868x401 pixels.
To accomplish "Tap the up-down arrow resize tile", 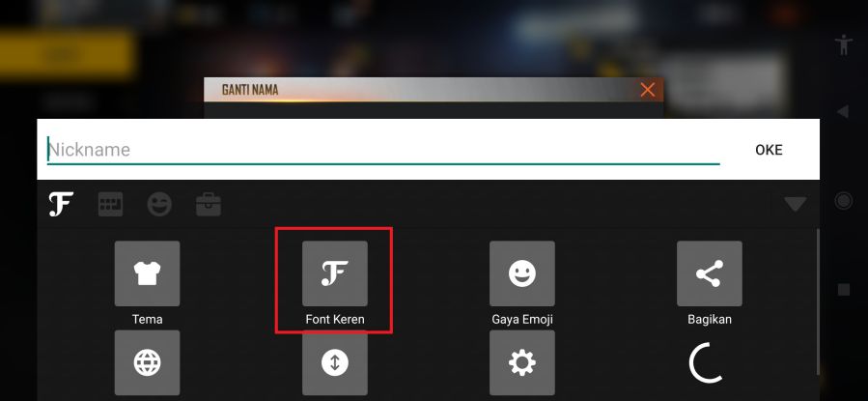I will 334,362.
